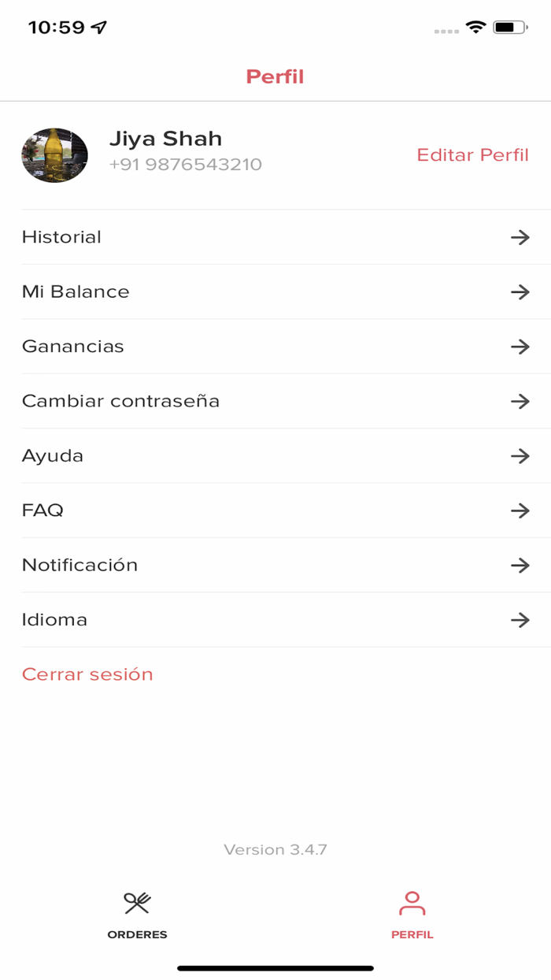Open the Idioma language setting
This screenshot has height=980, width=551.
click(x=54, y=620)
